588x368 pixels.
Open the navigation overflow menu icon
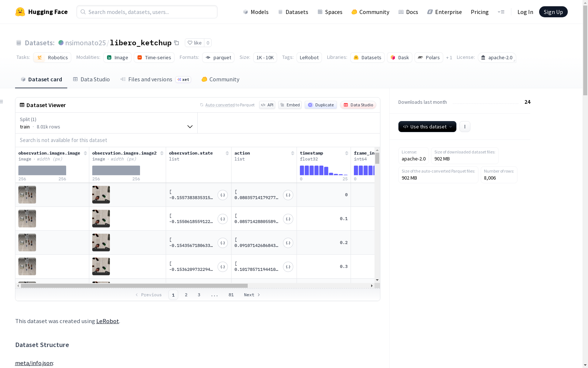501,12
